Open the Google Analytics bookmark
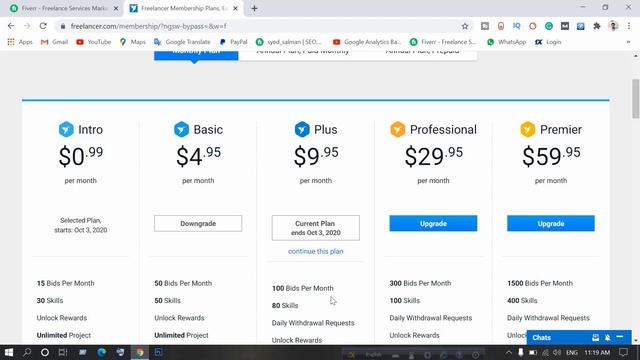The height and width of the screenshot is (360, 640). (x=367, y=42)
